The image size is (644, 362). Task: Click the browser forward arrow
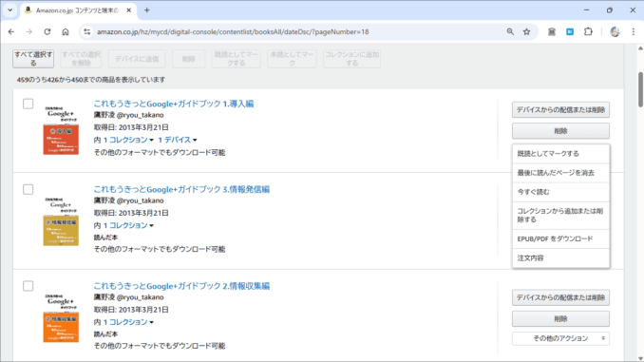click(x=28, y=31)
